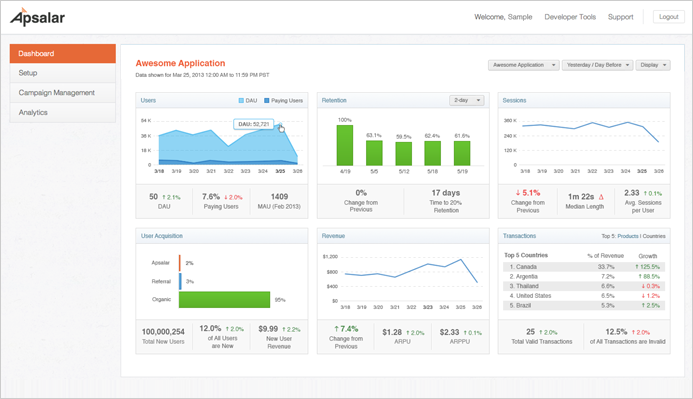Click the 7.6% Paying Users value
This screenshot has height=399, width=693.
(x=211, y=197)
